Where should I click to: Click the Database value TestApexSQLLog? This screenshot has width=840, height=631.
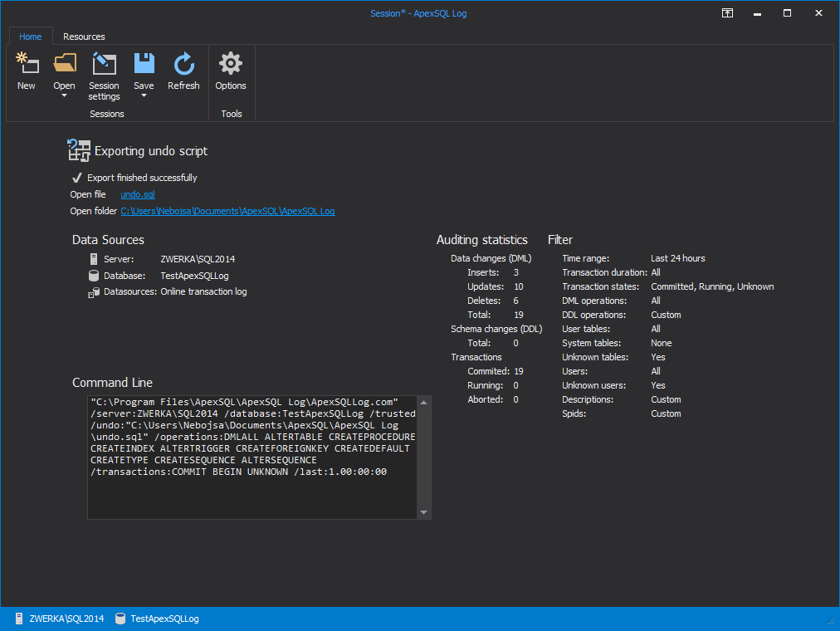(x=194, y=276)
